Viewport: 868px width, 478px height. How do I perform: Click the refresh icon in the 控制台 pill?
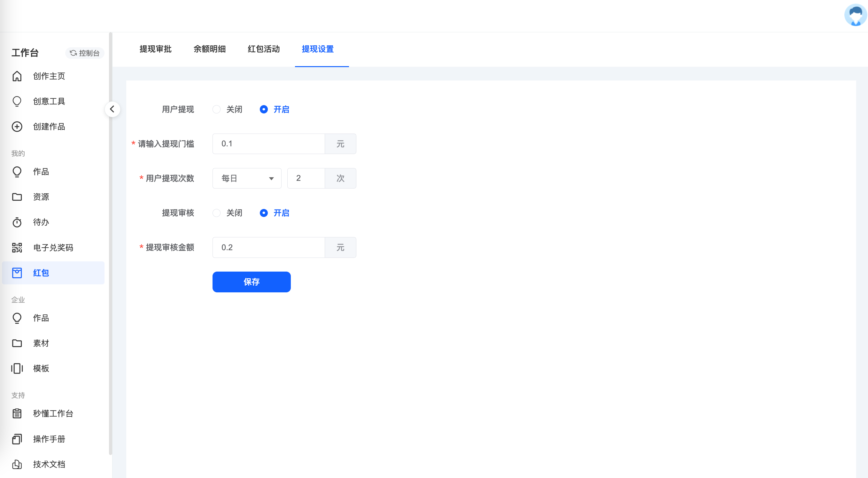[x=73, y=53]
